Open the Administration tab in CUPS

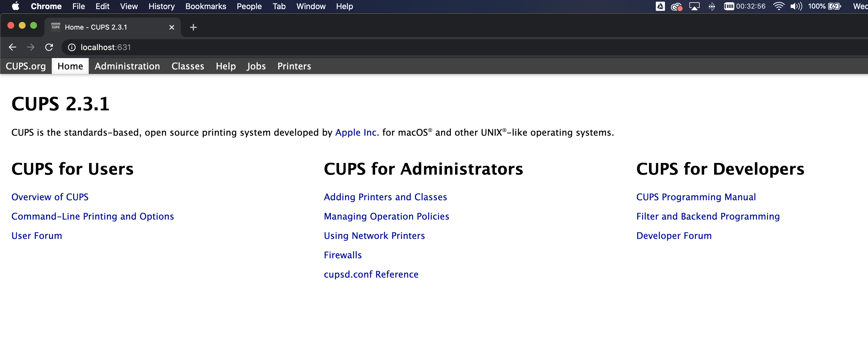(x=127, y=66)
